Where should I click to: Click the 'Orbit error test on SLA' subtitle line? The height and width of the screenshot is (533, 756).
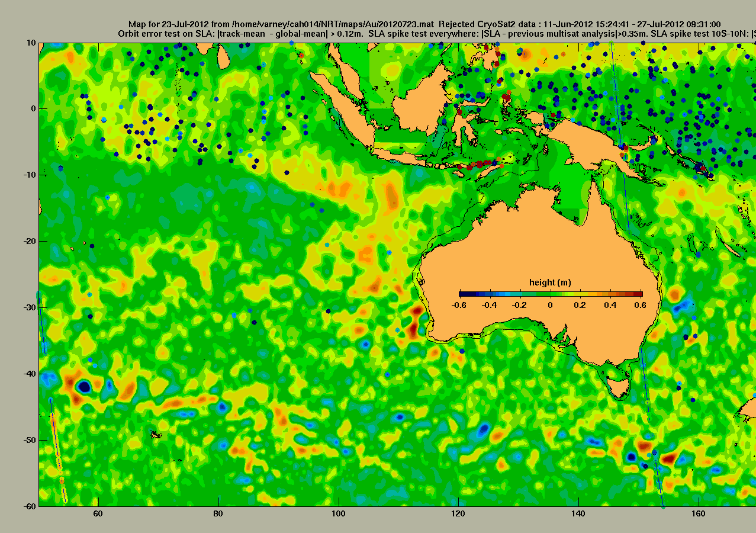pyautogui.click(x=436, y=34)
